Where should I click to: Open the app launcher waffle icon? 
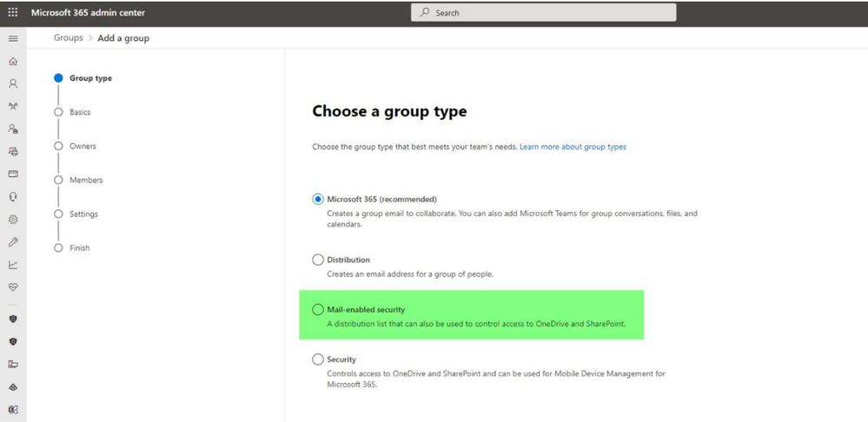click(x=13, y=12)
